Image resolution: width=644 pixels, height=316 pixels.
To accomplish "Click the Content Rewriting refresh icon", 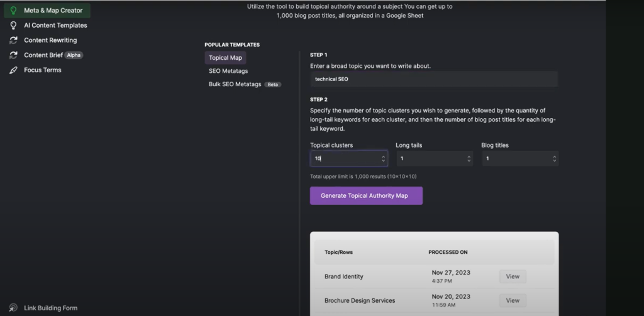I will click(x=13, y=40).
